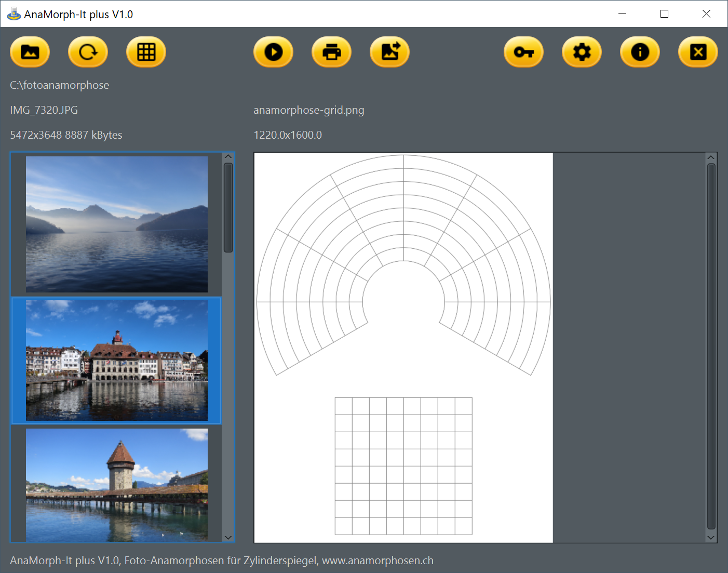Viewport: 728px width, 573px height.
Task: Choose the water tower bridge thumbnail
Action: click(x=117, y=484)
